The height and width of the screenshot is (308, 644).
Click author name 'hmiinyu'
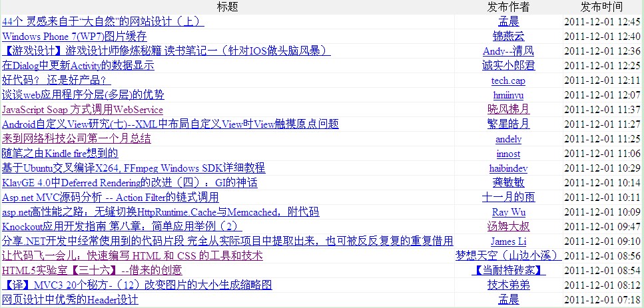tap(508, 95)
